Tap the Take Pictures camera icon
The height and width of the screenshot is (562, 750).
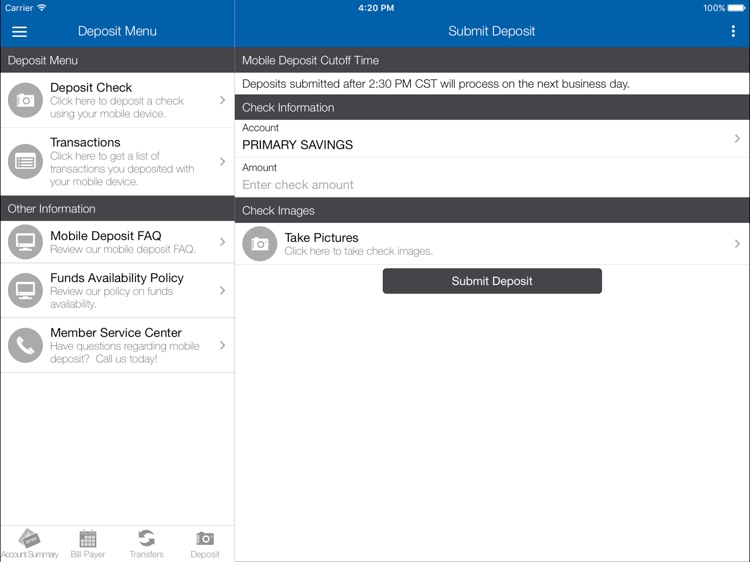(260, 244)
